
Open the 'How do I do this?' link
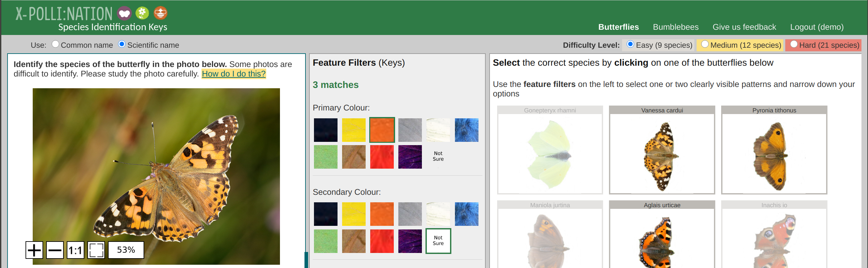pyautogui.click(x=234, y=74)
